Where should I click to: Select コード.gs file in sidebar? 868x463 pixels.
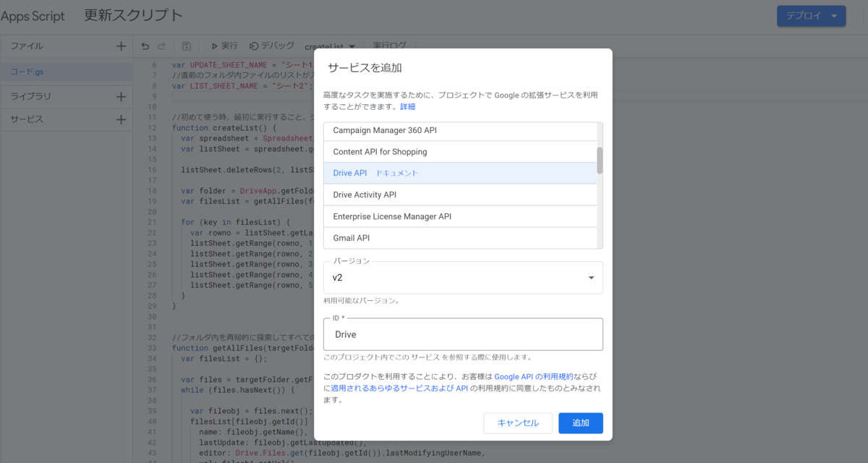point(66,72)
